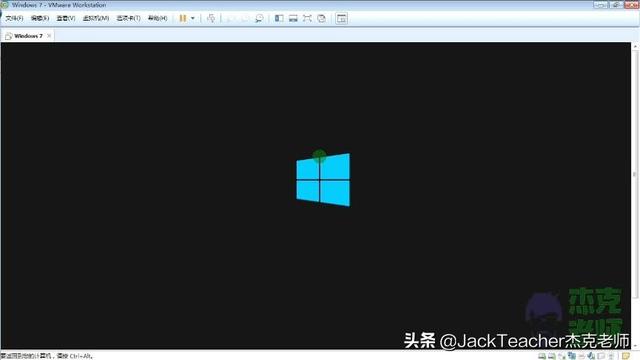Click the sound card icon in status bar
The width and height of the screenshot is (640, 360).
(591, 356)
